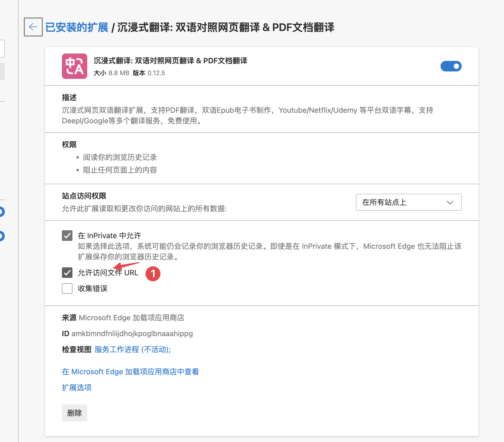Click the highlighted sidebar item at left edge
Image resolution: width=504 pixels, height=442 pixels.
pyautogui.click(x=2, y=71)
